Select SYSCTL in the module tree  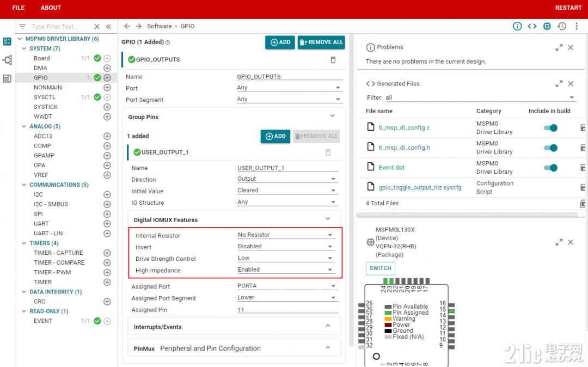[x=45, y=97]
